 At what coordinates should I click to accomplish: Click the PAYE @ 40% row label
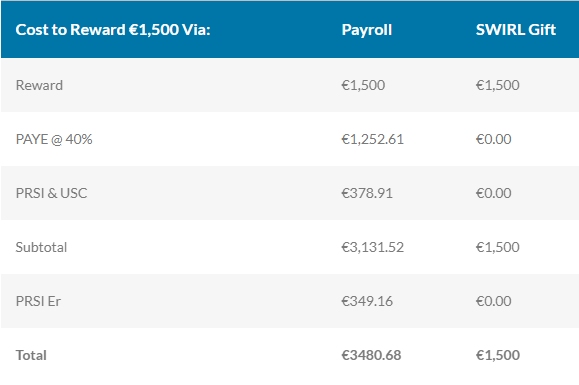click(54, 139)
